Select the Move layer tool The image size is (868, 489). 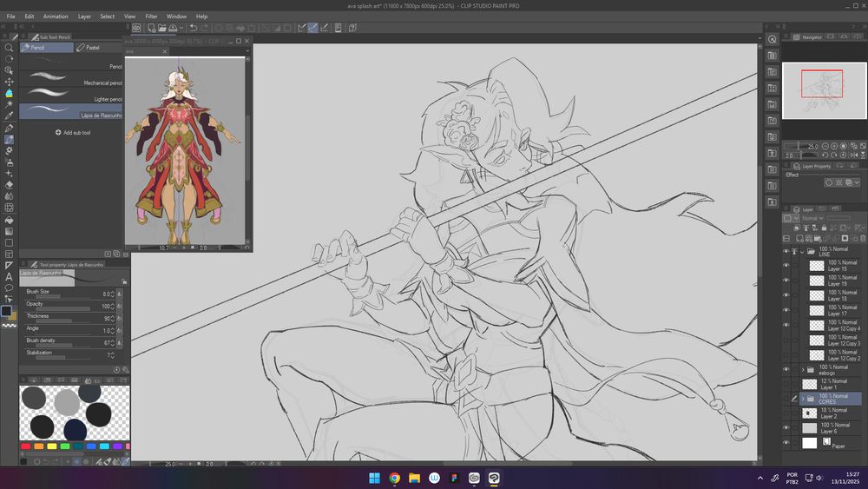(9, 82)
